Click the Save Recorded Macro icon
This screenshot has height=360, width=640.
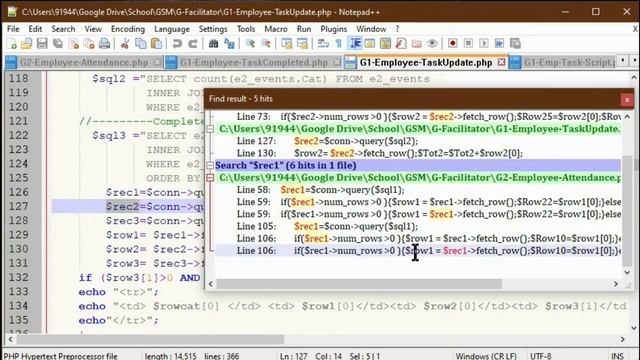515,44
